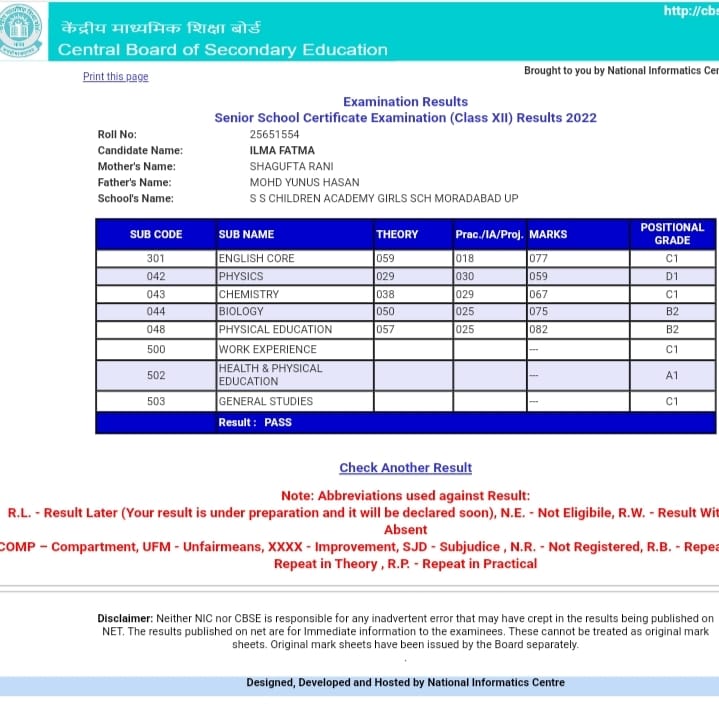719x712 pixels.
Task: Click Physical Education theory marks 057
Action: 385,330
